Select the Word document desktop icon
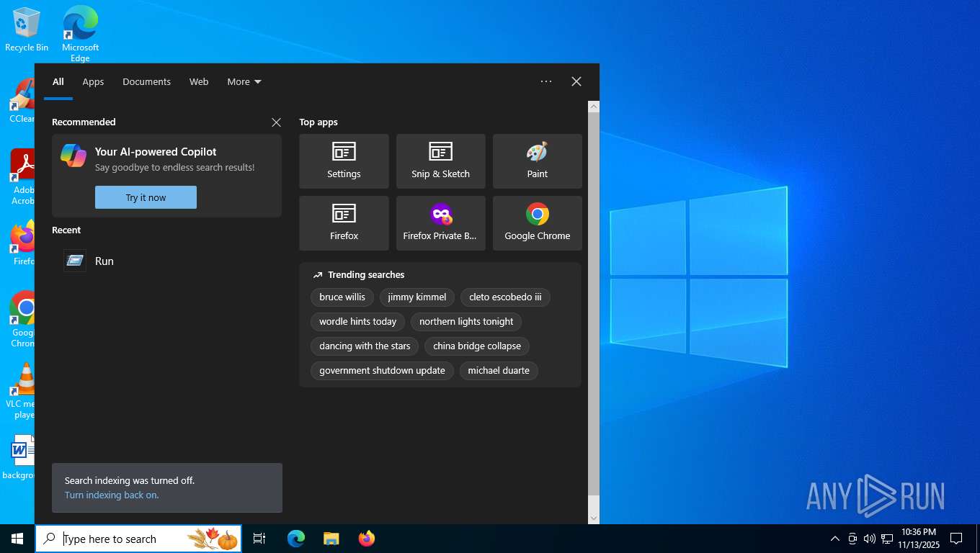980x553 pixels. click(20, 457)
